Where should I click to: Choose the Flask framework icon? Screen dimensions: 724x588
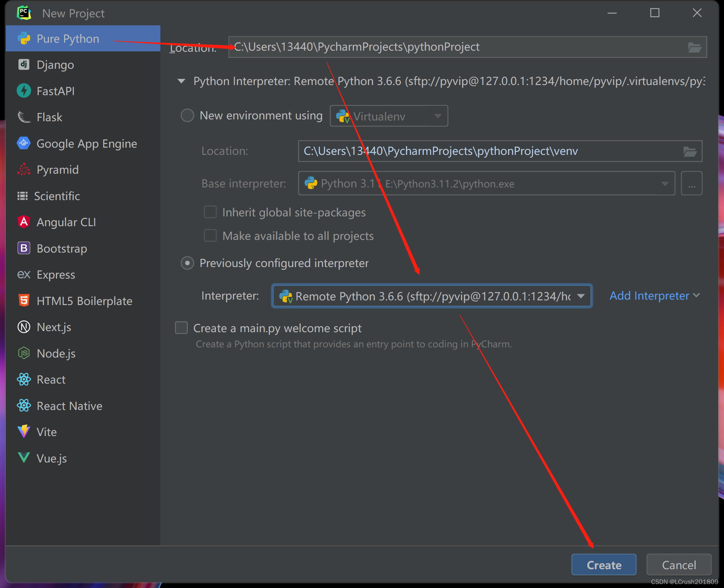tap(24, 117)
